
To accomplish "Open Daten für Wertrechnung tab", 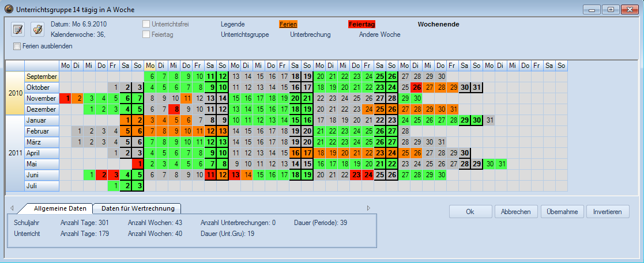I will [137, 208].
